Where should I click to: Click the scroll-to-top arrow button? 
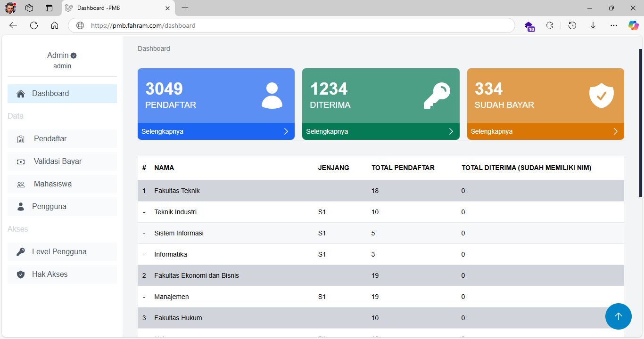pyautogui.click(x=618, y=316)
